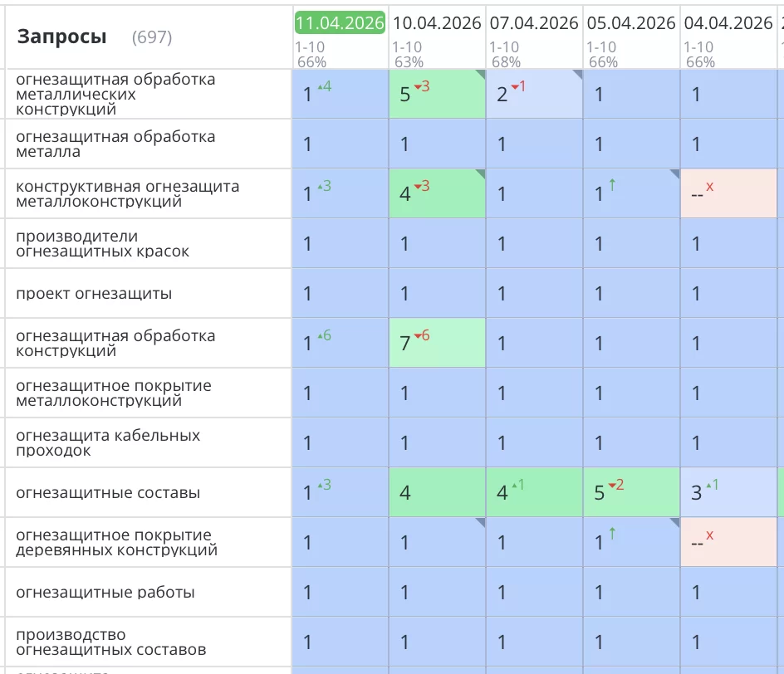Click green up arrow on 05.04.2026 in конструктивная огнезащита row
Viewport: 784px width, 674px height.
point(612,186)
